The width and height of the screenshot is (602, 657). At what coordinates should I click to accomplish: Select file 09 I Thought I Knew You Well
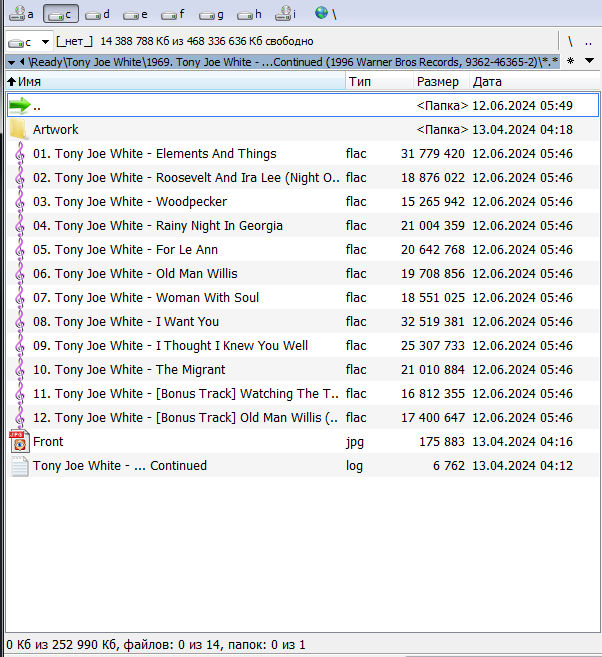[x=303, y=346]
